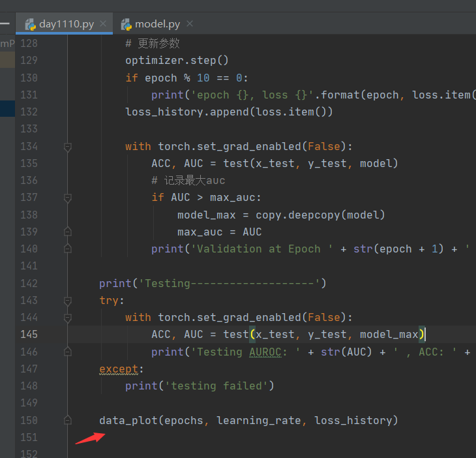Click 'model_max = copy.deepcopy(model)' line
The width and height of the screenshot is (476, 458).
click(x=281, y=215)
